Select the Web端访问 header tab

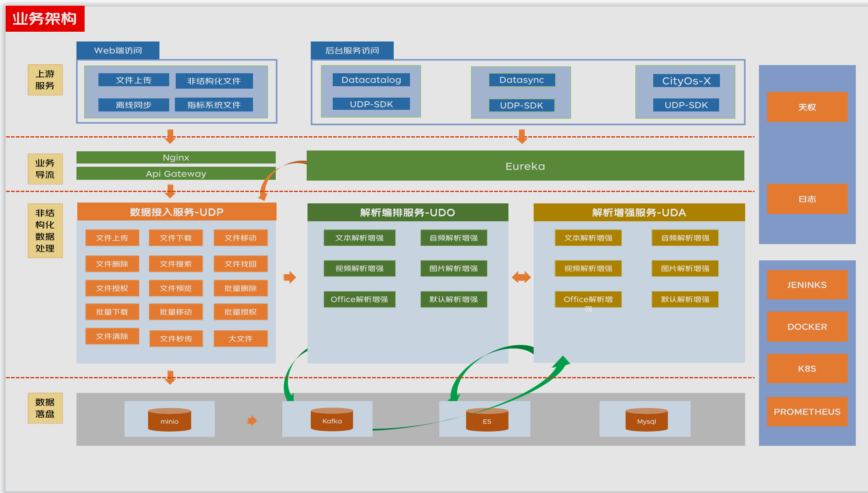tap(118, 50)
